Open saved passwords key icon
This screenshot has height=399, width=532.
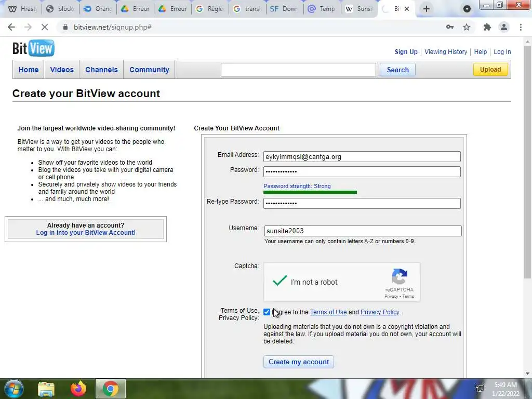click(450, 27)
